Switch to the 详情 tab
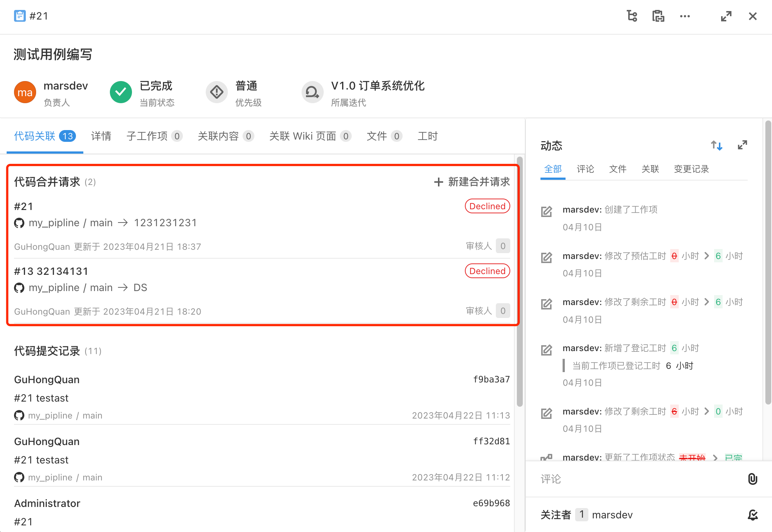Image resolution: width=772 pixels, height=532 pixels. coord(101,136)
